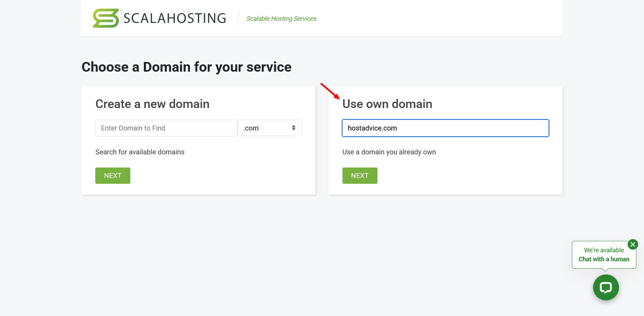
Task: Click the SCALAHOSTING brand name text
Action: click(x=175, y=18)
